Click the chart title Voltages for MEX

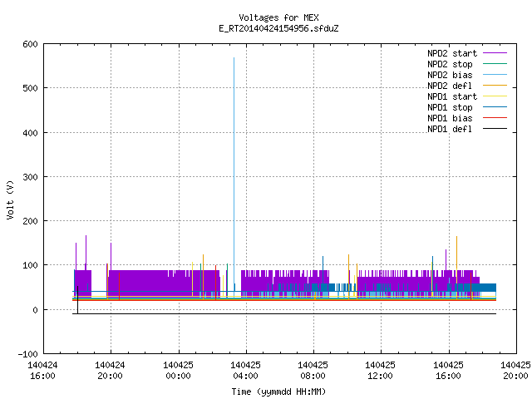point(278,17)
